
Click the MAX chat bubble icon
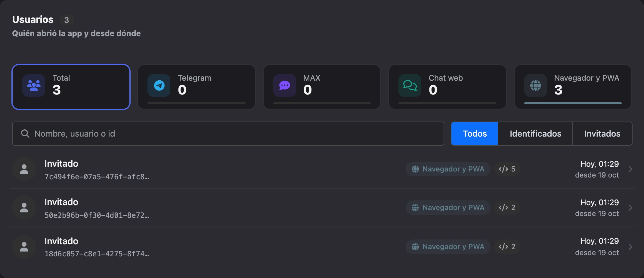pos(284,85)
